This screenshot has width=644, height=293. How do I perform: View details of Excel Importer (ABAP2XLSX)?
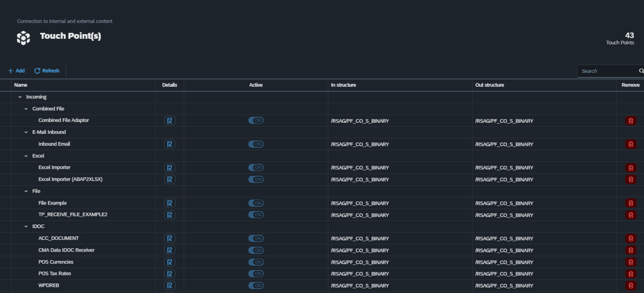(169, 179)
